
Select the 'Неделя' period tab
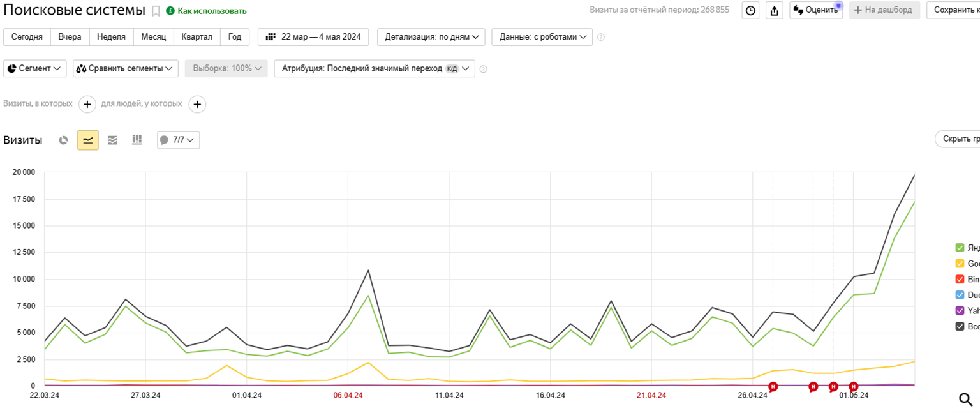point(111,37)
